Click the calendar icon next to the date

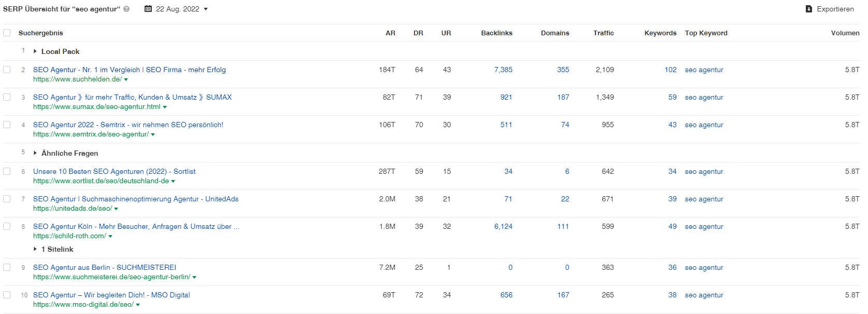[x=148, y=9]
